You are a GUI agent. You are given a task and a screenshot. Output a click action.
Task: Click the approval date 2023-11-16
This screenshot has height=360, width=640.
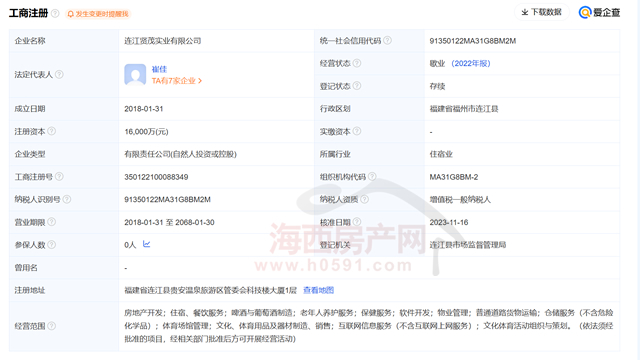[449, 222]
